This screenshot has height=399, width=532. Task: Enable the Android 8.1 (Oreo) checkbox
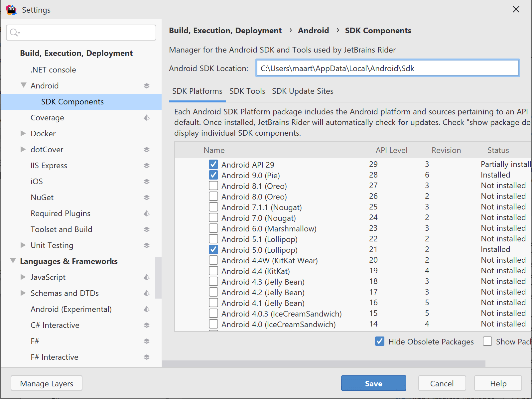point(213,186)
